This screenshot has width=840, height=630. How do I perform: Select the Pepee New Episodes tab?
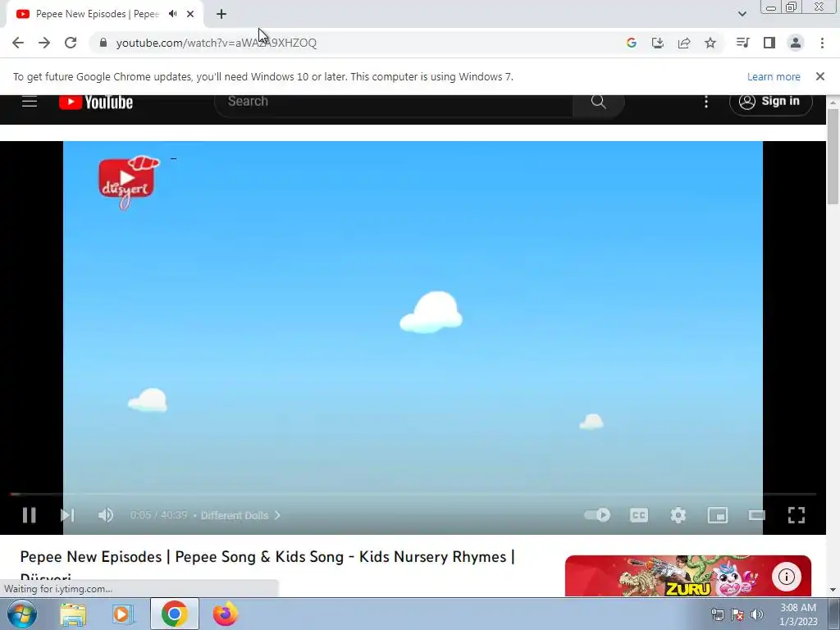tap(104, 14)
